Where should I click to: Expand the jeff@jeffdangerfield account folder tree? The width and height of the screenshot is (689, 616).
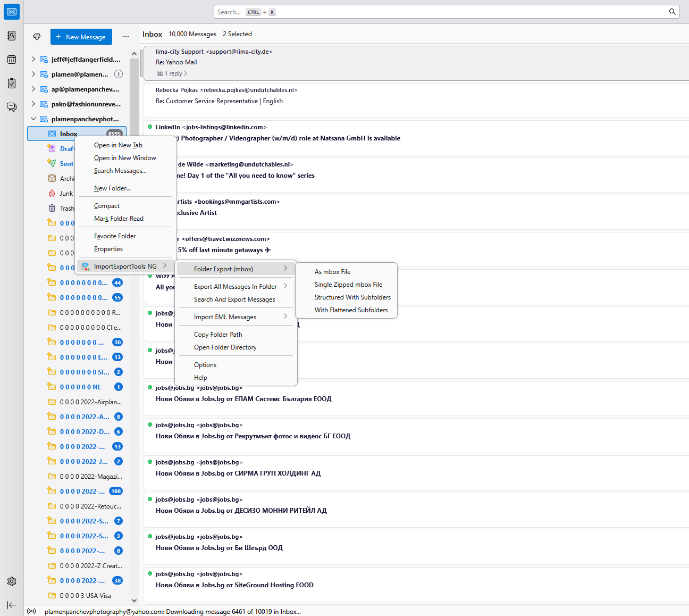[33, 59]
